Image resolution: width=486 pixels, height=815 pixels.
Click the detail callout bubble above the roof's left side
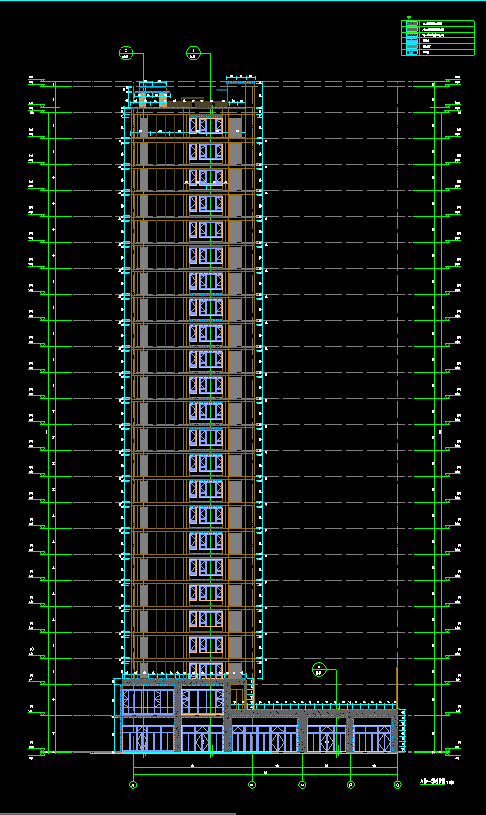[126, 53]
